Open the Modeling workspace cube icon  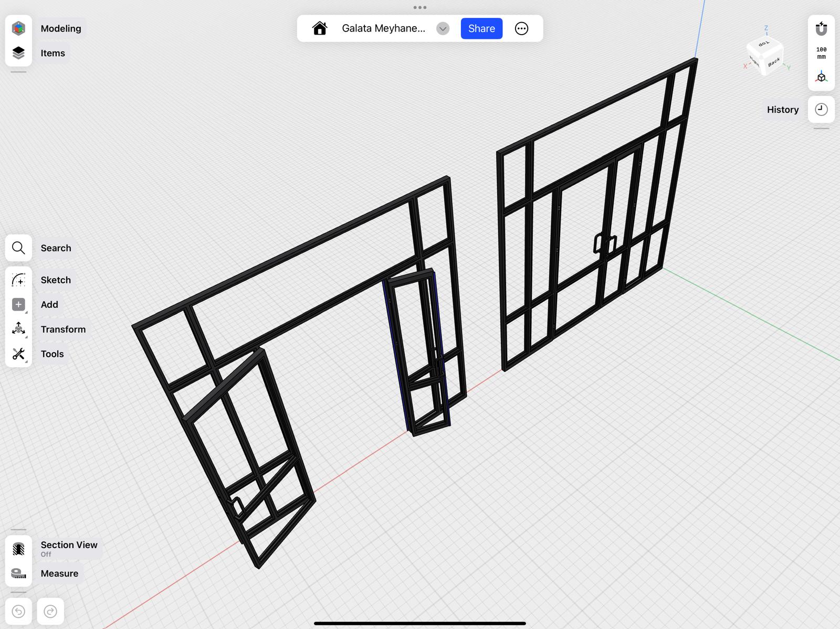[x=18, y=28]
